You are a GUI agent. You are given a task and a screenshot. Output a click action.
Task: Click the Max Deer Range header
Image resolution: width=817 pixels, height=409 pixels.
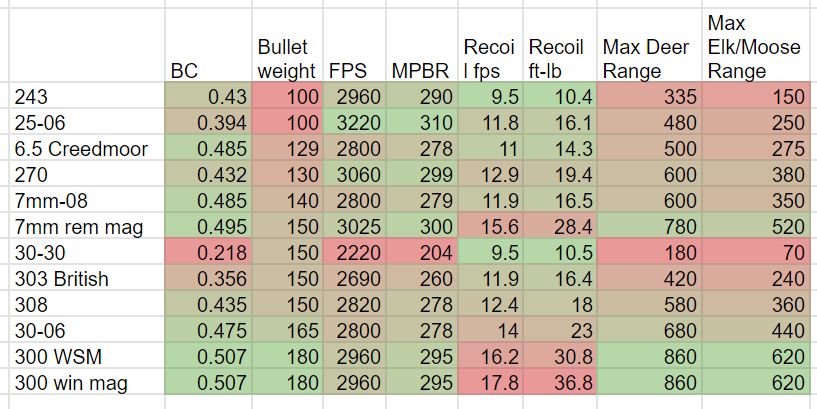[649, 45]
